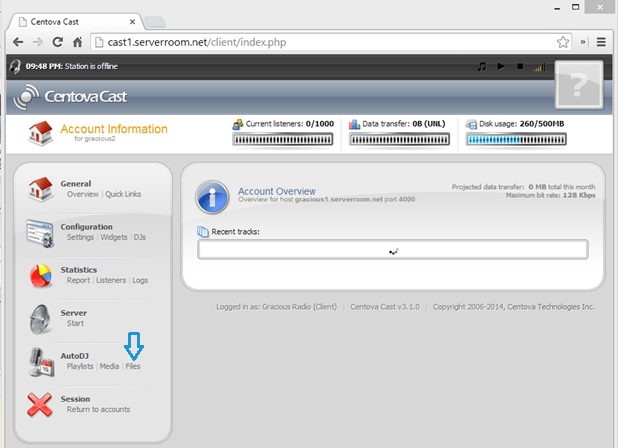Reload the page with the refresh icon

58,42
